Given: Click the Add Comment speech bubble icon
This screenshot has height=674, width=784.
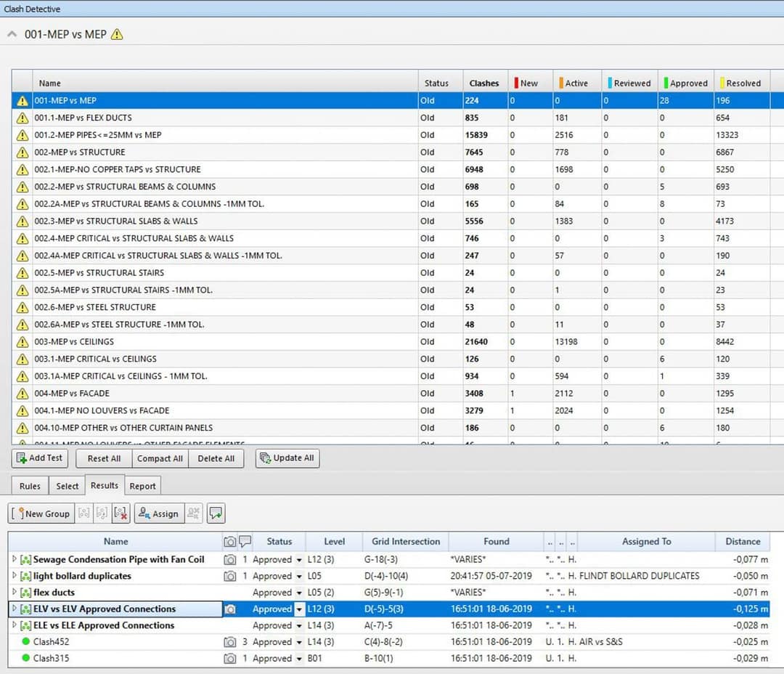Looking at the screenshot, I should coord(216,513).
